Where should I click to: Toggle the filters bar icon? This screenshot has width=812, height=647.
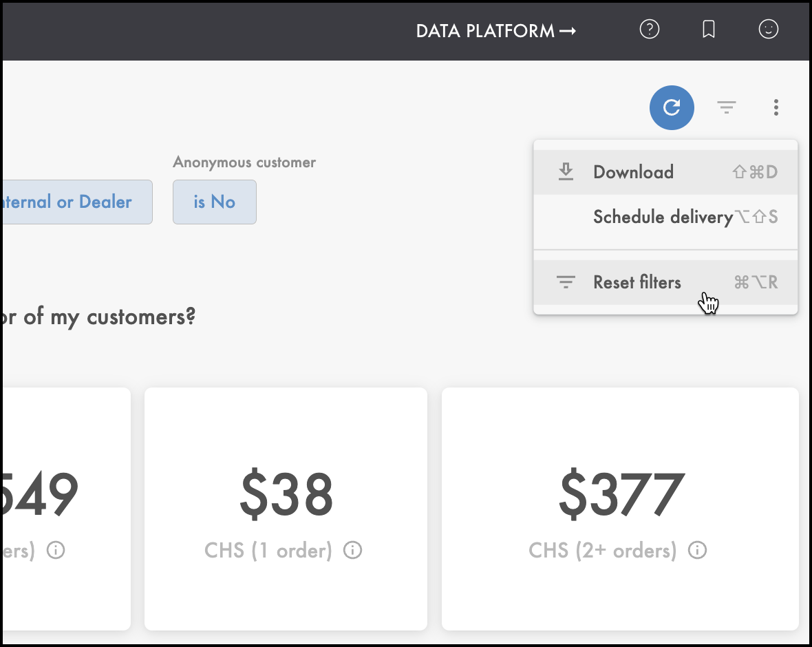[727, 108]
